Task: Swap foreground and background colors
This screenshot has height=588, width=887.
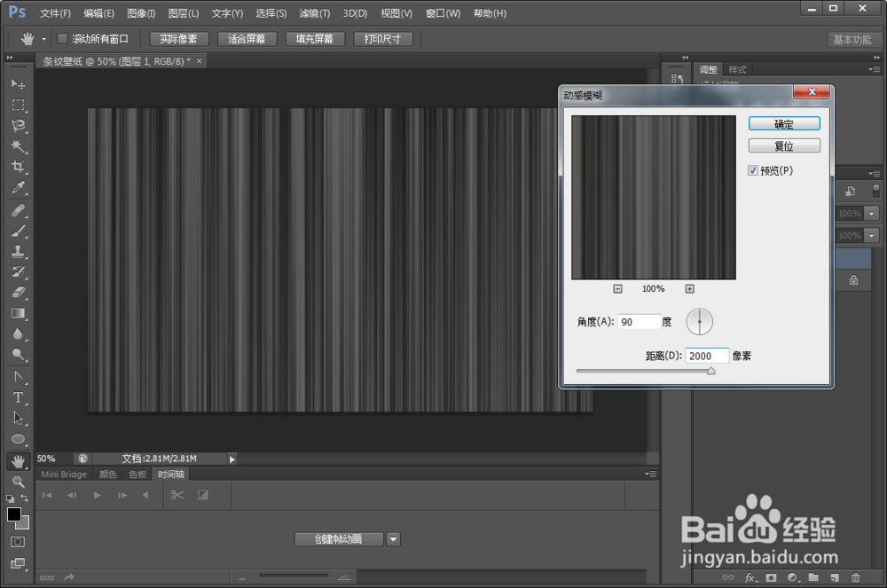Action: [x=24, y=498]
